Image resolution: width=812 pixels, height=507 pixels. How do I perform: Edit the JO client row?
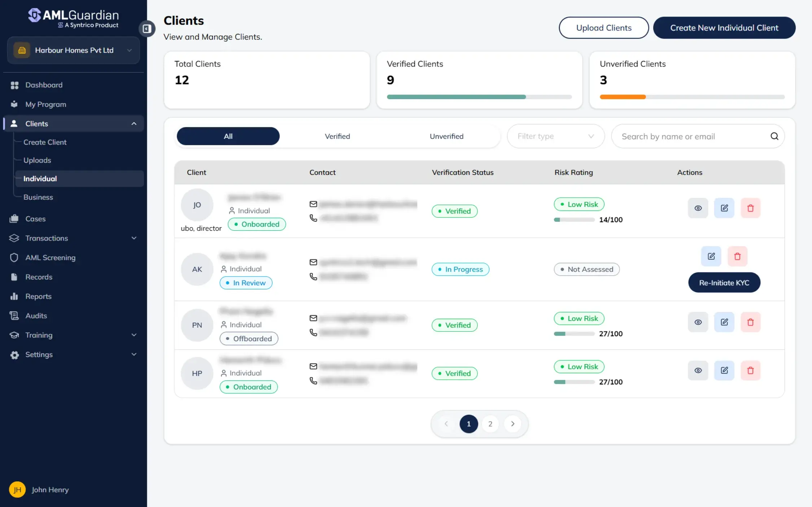click(x=724, y=208)
